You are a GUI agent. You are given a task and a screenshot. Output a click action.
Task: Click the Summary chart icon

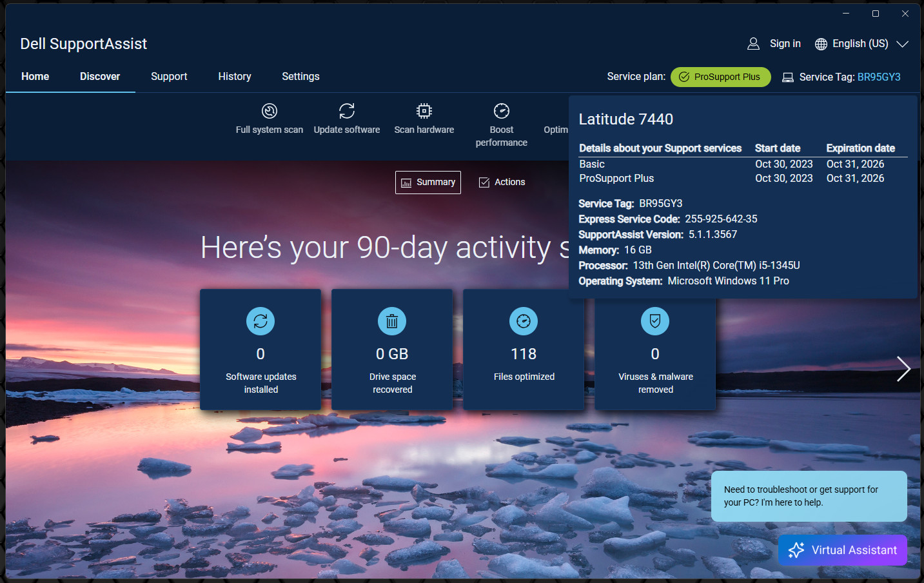point(406,183)
